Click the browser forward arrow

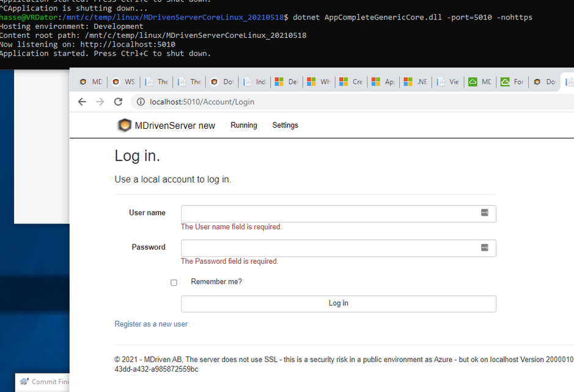[x=100, y=101]
